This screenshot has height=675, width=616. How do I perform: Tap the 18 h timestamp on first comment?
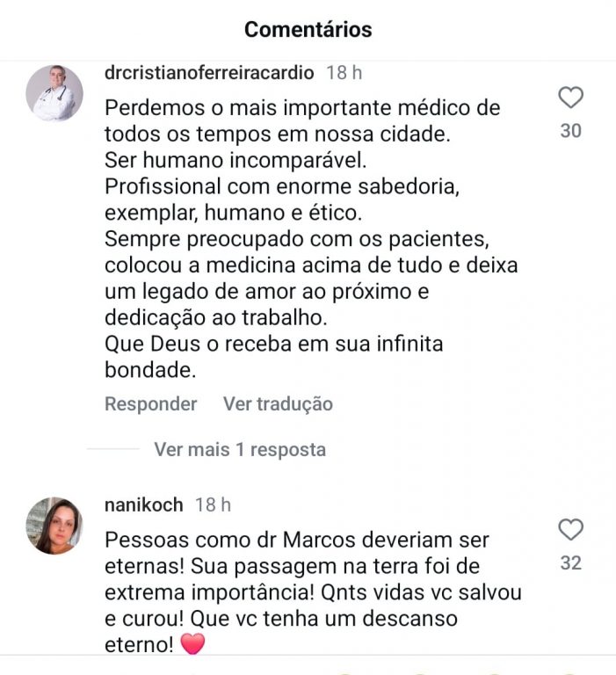[x=344, y=72]
